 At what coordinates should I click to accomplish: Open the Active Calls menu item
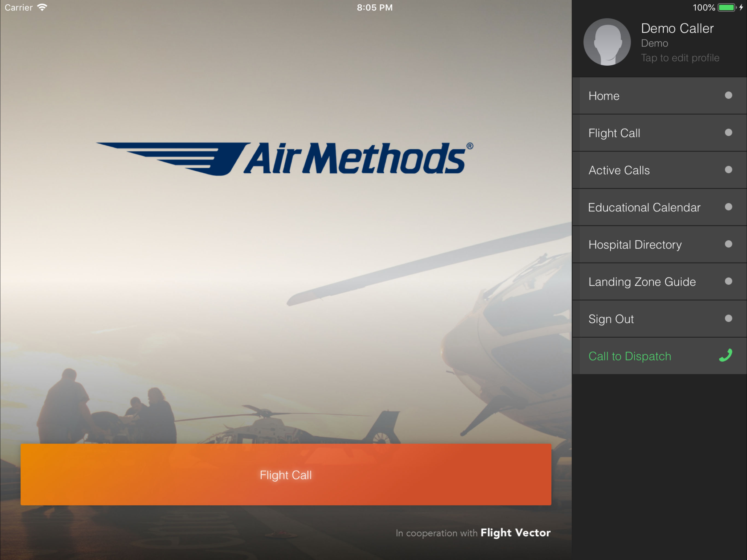619,170
